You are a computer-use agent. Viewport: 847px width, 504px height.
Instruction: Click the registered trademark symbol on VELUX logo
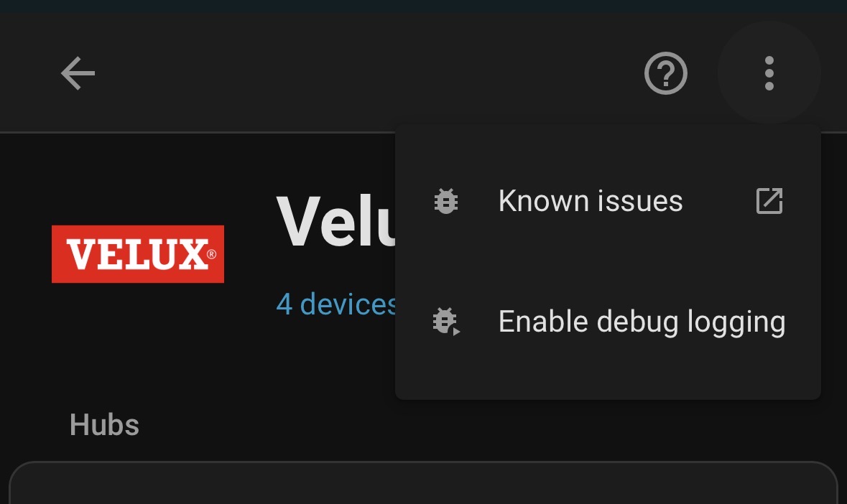(x=211, y=255)
